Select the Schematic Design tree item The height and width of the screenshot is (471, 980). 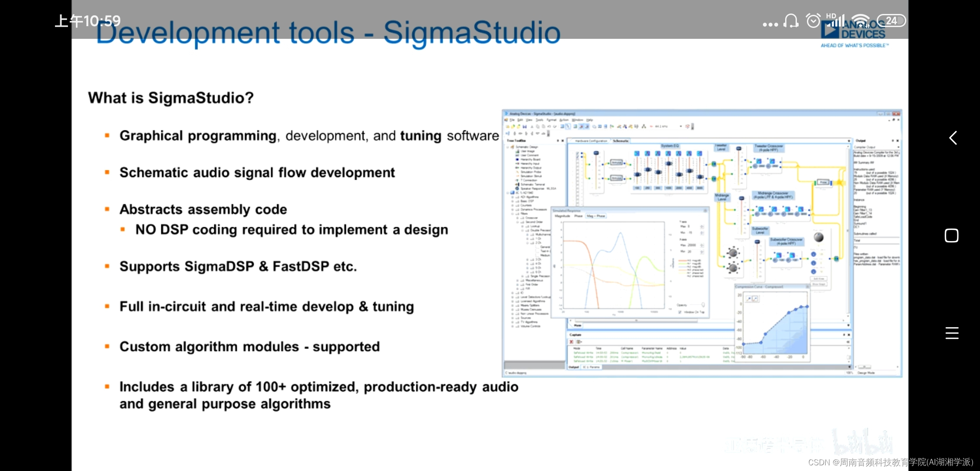pyautogui.click(x=527, y=147)
